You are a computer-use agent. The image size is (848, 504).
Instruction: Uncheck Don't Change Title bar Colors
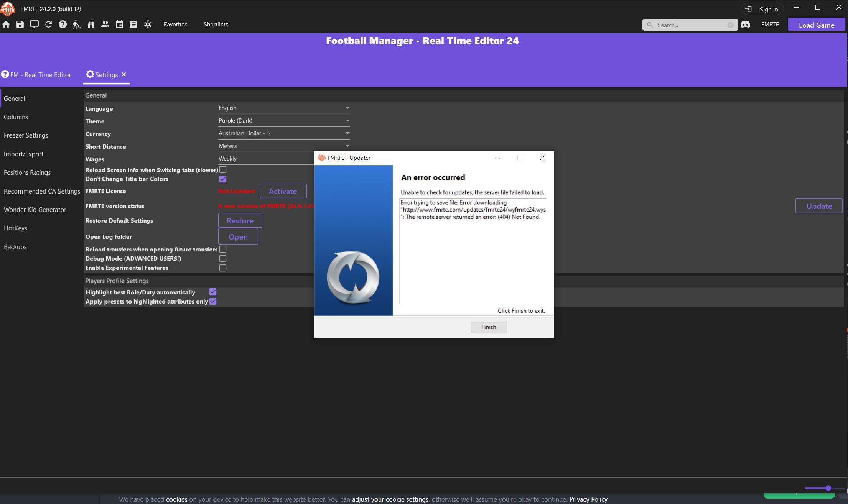[223, 179]
